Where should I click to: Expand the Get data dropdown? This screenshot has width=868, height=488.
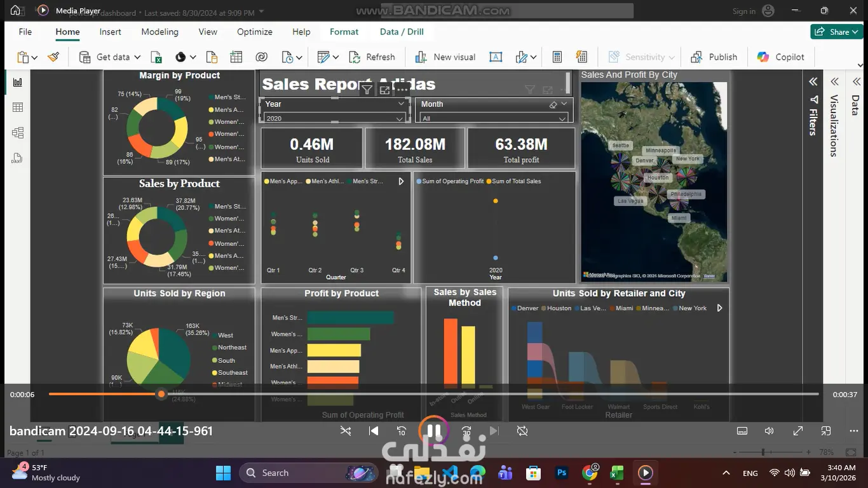pyautogui.click(x=137, y=57)
